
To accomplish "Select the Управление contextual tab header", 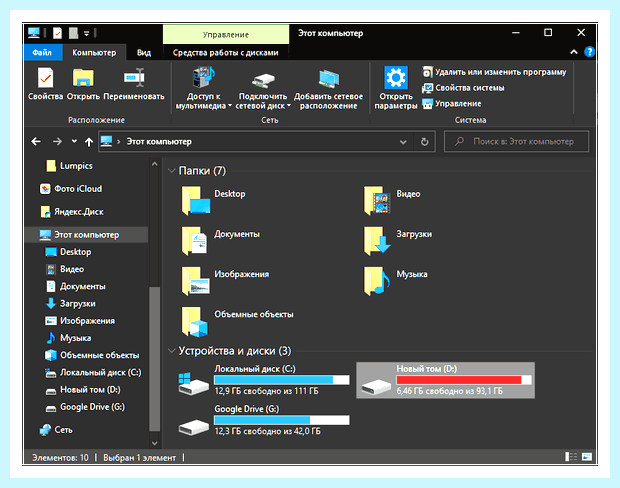I will [226, 34].
